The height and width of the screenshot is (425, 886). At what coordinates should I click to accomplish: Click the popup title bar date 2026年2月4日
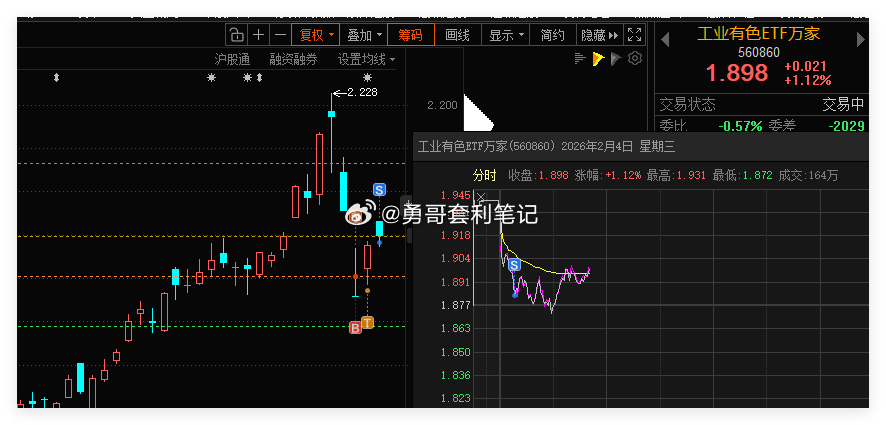[x=597, y=147]
